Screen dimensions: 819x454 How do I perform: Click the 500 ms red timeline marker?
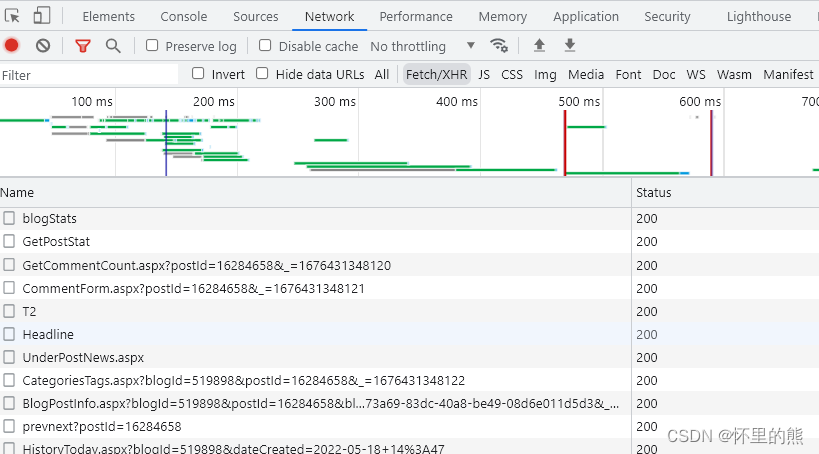[x=565, y=143]
